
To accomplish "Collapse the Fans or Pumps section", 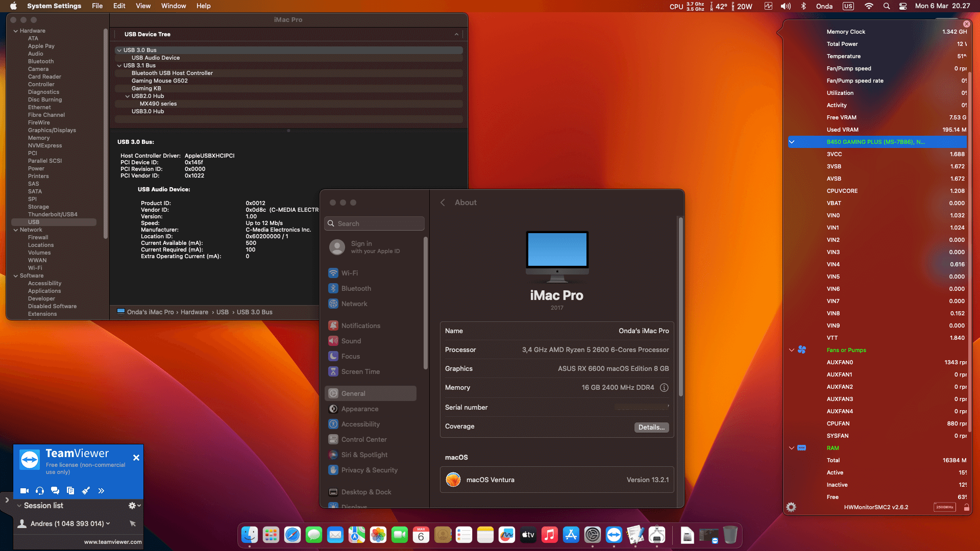I will click(x=791, y=350).
